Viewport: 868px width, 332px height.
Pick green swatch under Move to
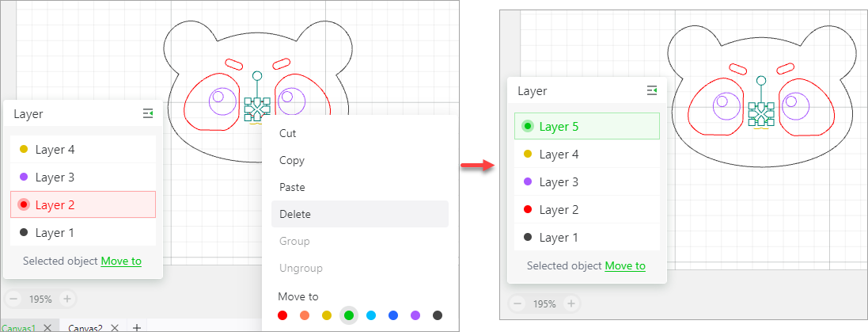349,315
